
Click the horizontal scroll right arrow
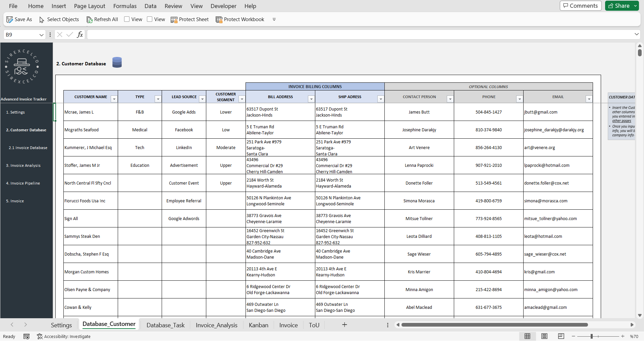632,325
